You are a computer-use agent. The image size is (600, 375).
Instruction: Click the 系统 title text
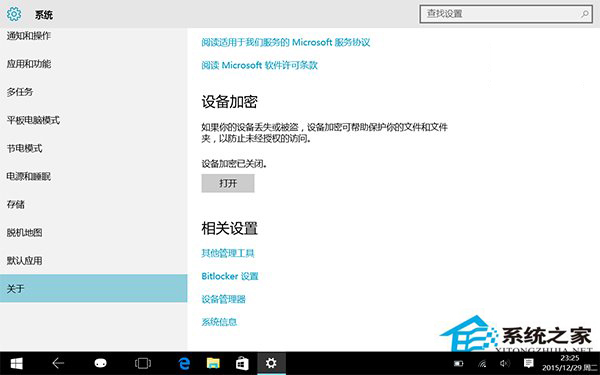coord(44,15)
